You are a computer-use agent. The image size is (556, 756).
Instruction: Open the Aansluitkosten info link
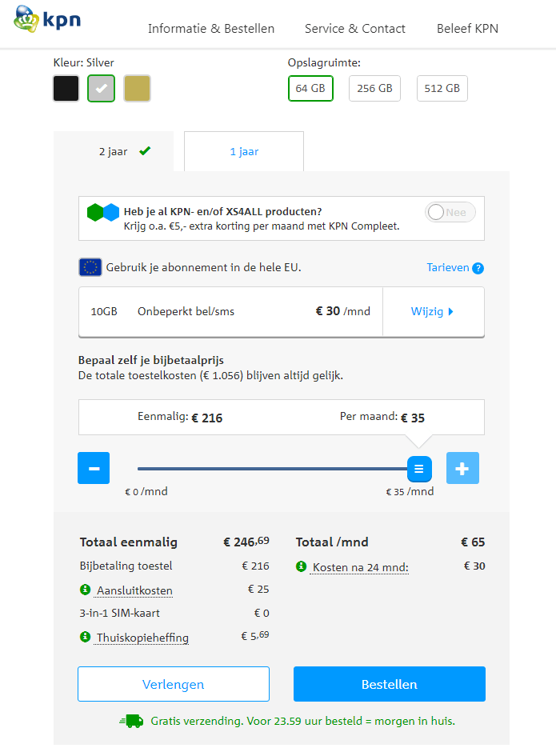(134, 590)
